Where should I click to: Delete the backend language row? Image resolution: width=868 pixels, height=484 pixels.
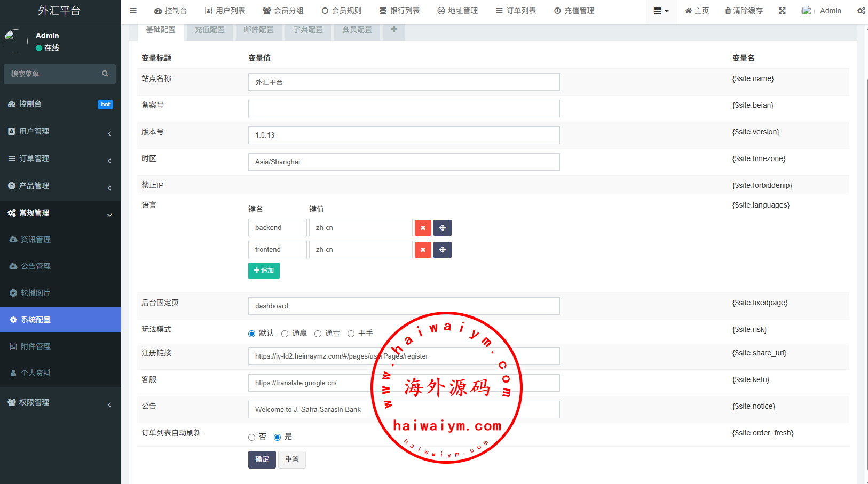pos(423,228)
